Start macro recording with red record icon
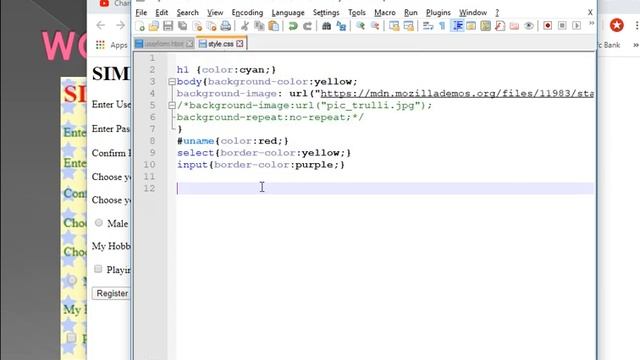The width and height of the screenshot is (640, 360). (x=548, y=26)
